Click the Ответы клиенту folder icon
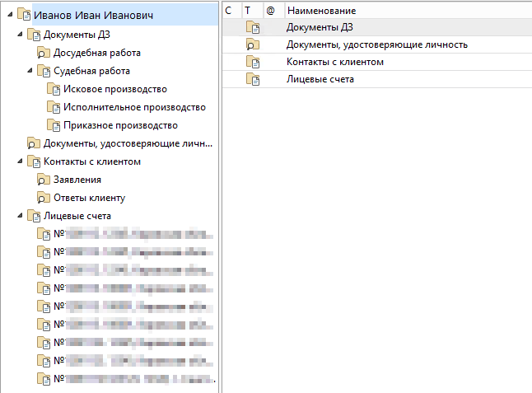The width and height of the screenshot is (532, 393). coord(44,198)
